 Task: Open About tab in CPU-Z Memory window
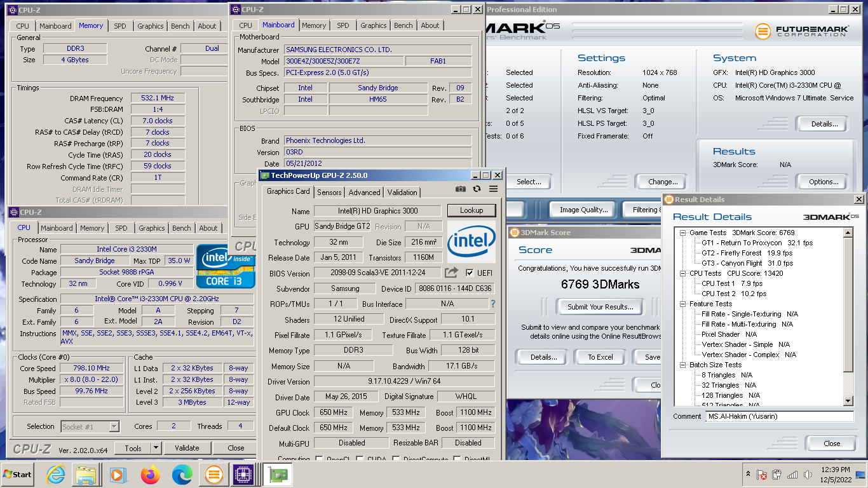[x=207, y=26]
